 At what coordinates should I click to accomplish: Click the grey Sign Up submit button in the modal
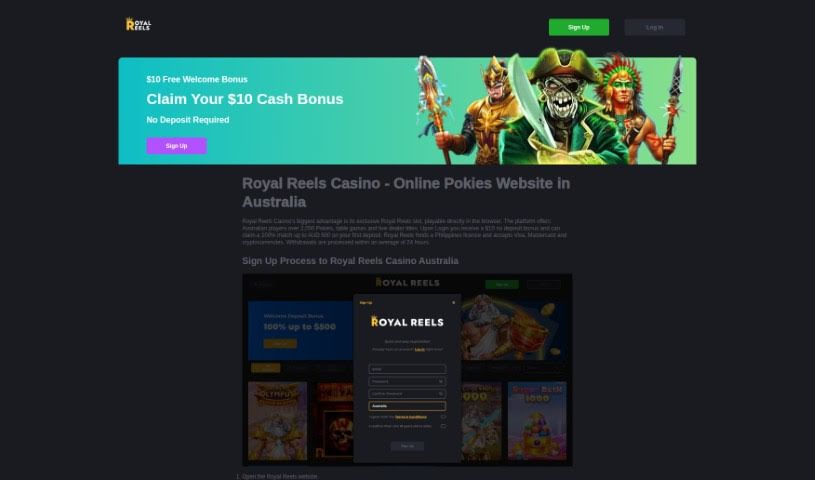coord(407,446)
